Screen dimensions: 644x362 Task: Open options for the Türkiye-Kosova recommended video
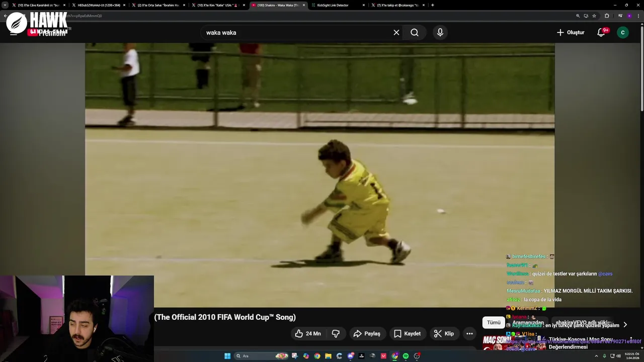(631, 339)
